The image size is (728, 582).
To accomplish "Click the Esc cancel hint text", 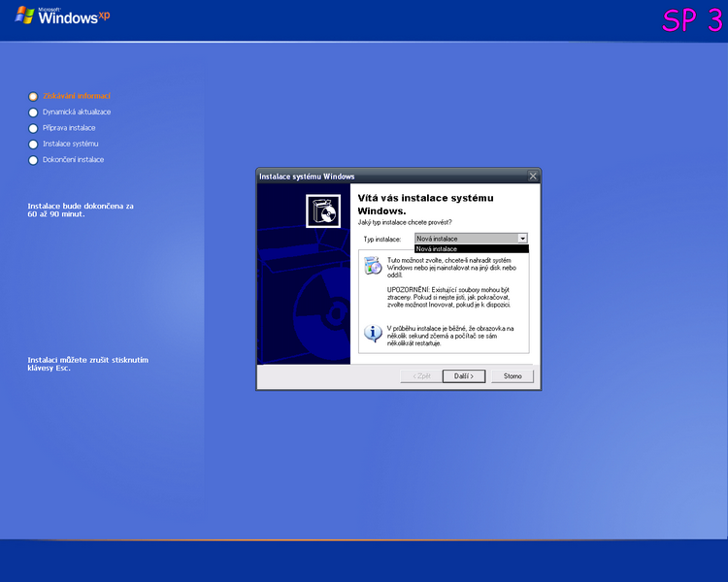I will coord(87,364).
